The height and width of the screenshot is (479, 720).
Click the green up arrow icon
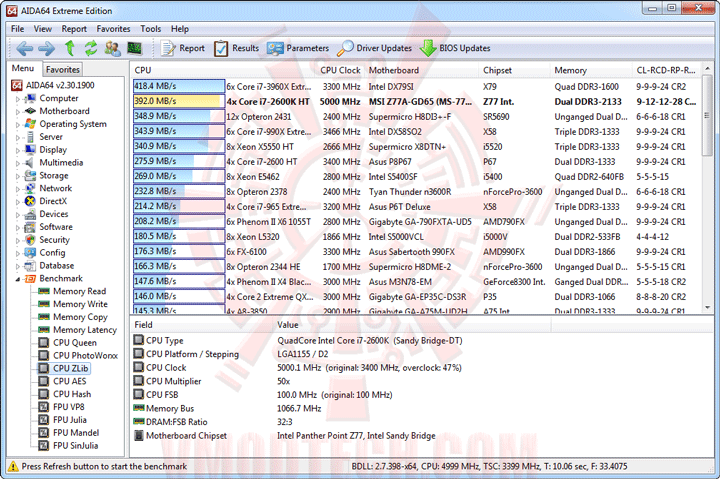(x=69, y=48)
